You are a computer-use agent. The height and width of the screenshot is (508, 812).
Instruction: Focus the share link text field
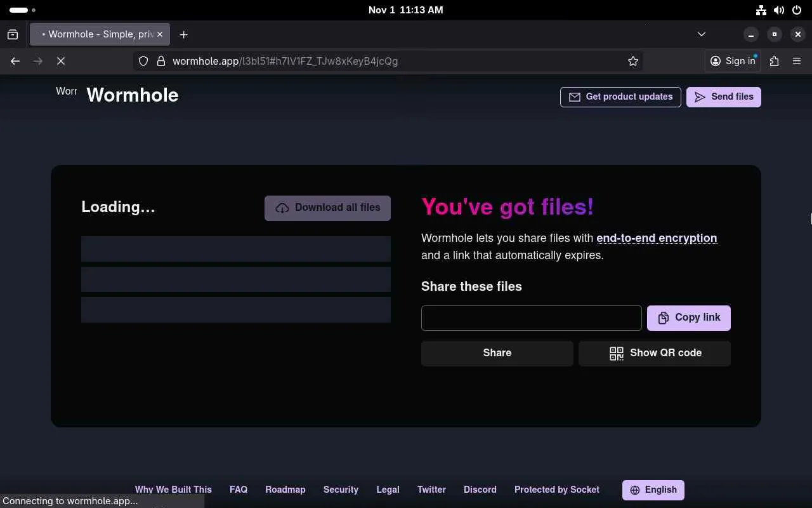point(532,318)
